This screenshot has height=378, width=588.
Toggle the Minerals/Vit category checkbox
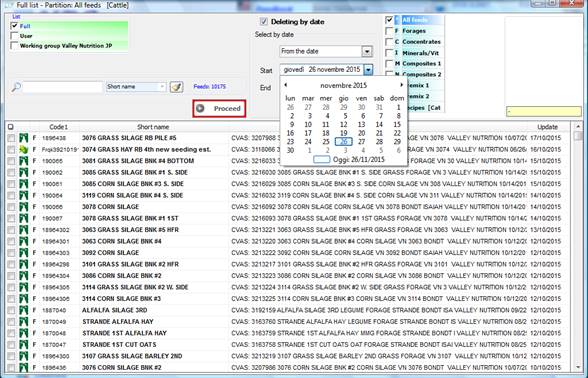(x=389, y=53)
